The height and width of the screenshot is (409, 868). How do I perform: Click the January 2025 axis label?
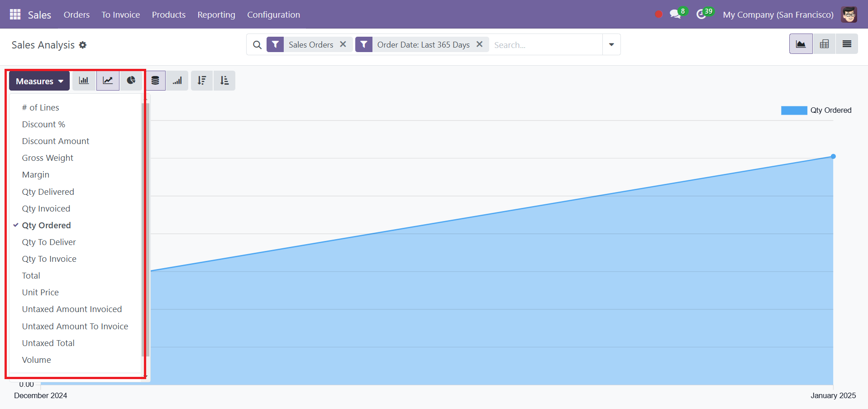point(833,395)
